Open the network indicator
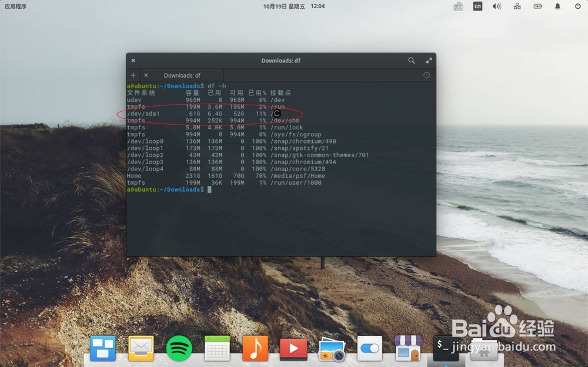The height and width of the screenshot is (367, 588). pyautogui.click(x=517, y=6)
